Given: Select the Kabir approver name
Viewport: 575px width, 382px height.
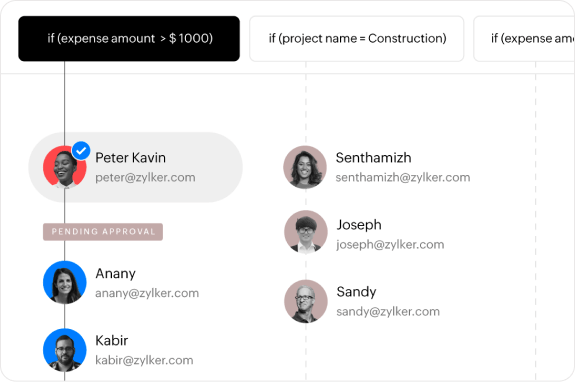Looking at the screenshot, I should (111, 341).
